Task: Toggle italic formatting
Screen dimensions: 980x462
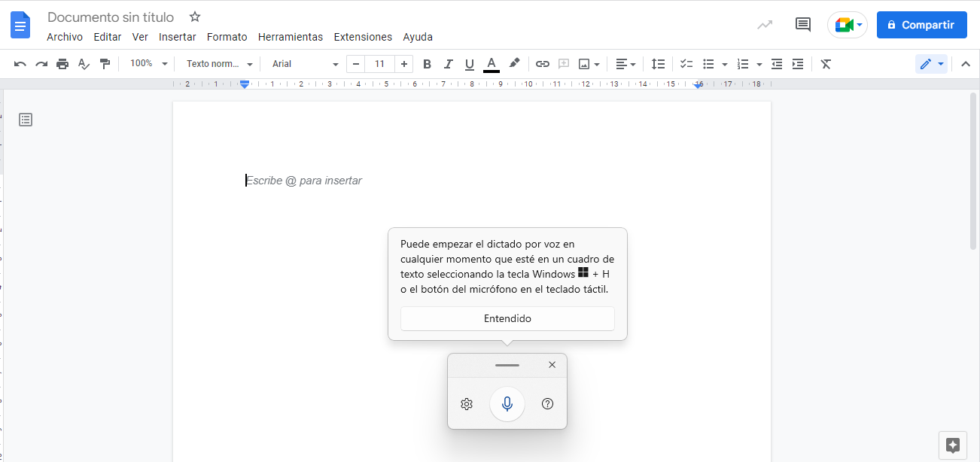Action: [449, 64]
